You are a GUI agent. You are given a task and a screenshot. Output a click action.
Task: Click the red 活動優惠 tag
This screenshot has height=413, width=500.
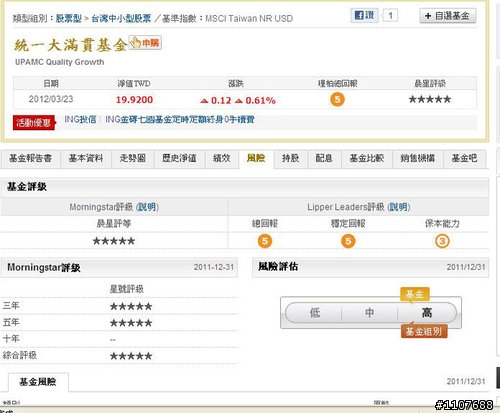pos(34,123)
